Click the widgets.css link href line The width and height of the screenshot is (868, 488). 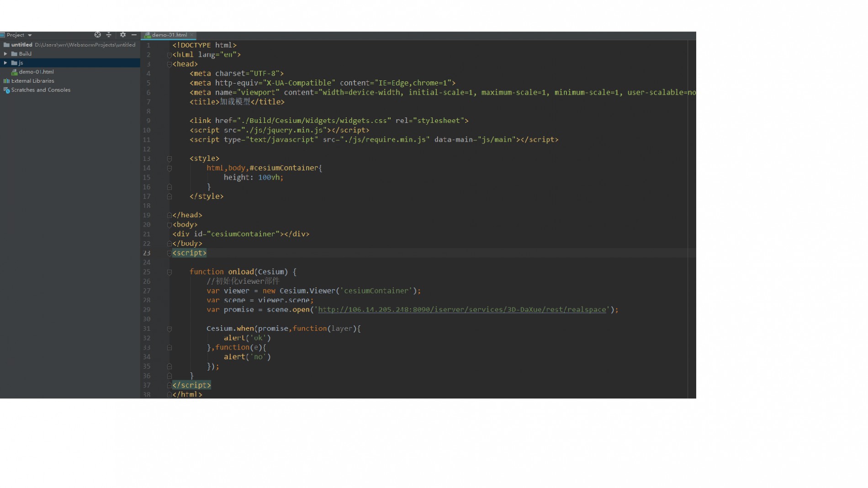click(329, 121)
